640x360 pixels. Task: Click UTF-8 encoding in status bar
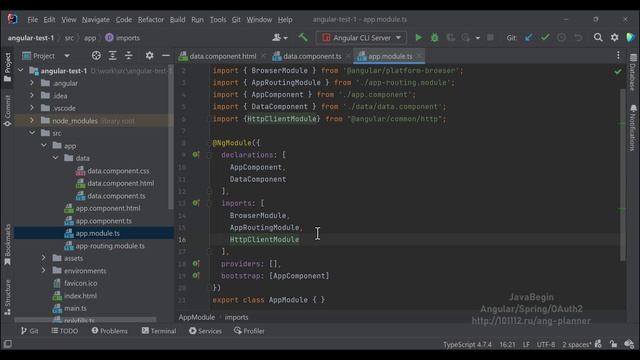pyautogui.click(x=546, y=344)
